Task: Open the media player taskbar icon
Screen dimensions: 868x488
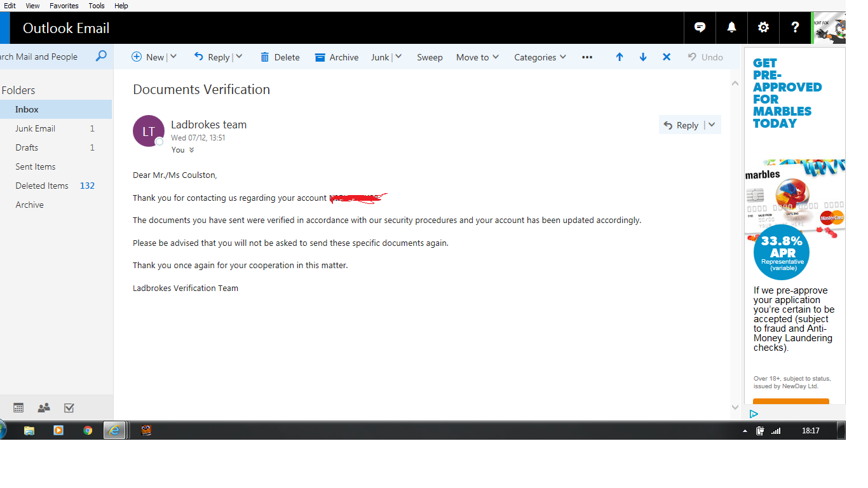Action: (x=58, y=430)
